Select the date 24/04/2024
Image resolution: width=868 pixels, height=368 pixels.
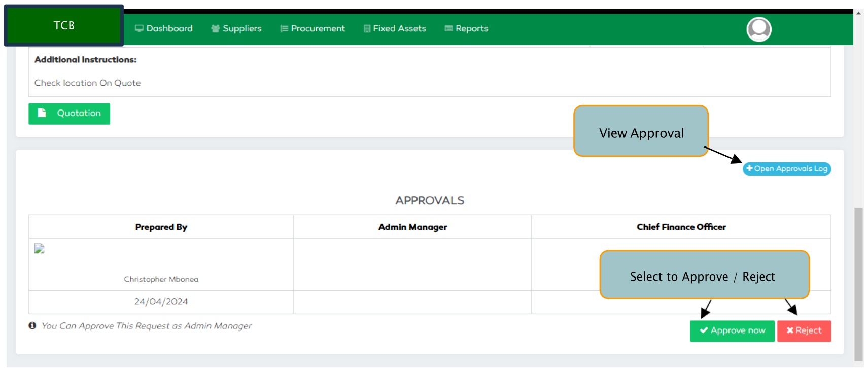(x=161, y=302)
